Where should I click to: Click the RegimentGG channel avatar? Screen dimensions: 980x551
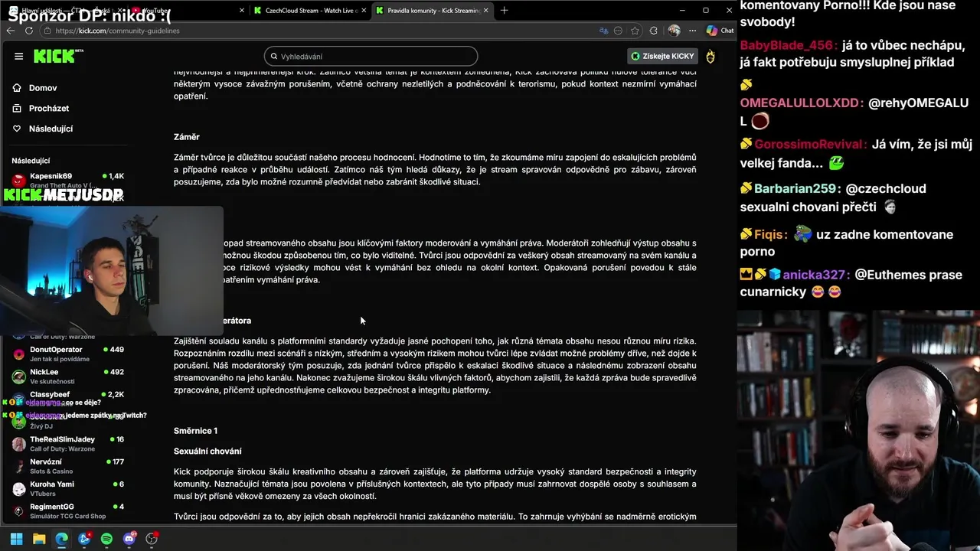coord(18,511)
